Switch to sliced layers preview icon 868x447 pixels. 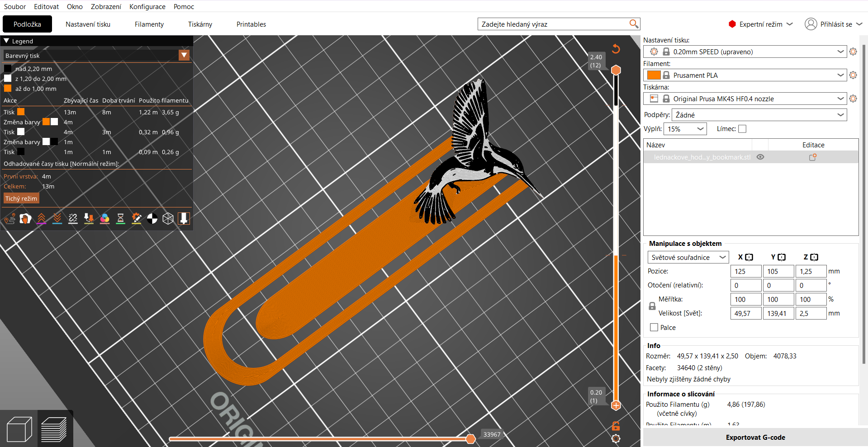(x=54, y=429)
